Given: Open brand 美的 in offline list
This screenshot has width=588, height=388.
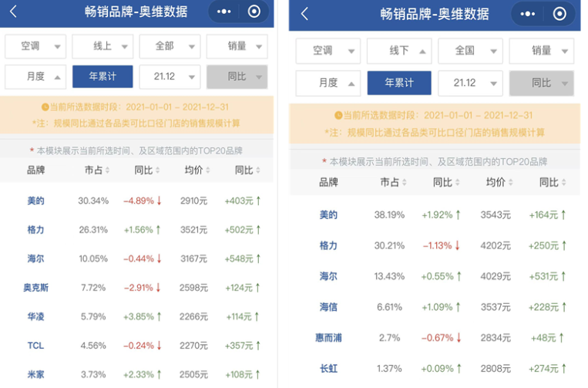Looking at the screenshot, I should point(328,214).
